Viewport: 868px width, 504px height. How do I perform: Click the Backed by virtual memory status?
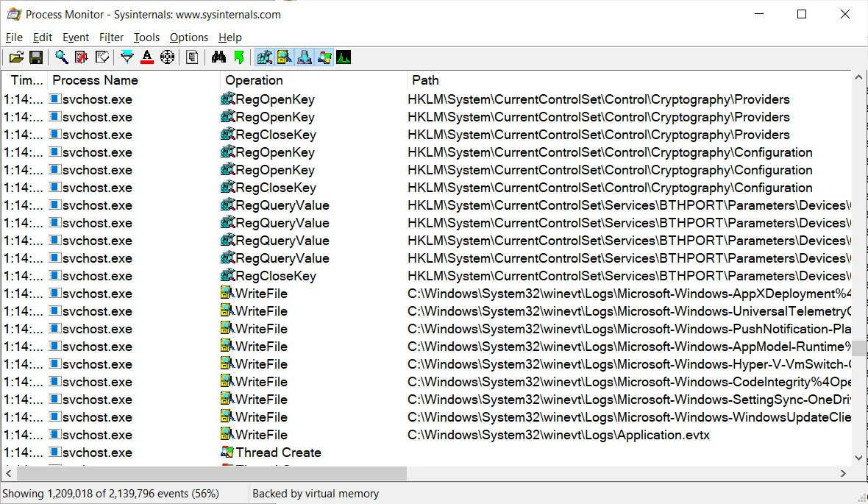pos(316,494)
